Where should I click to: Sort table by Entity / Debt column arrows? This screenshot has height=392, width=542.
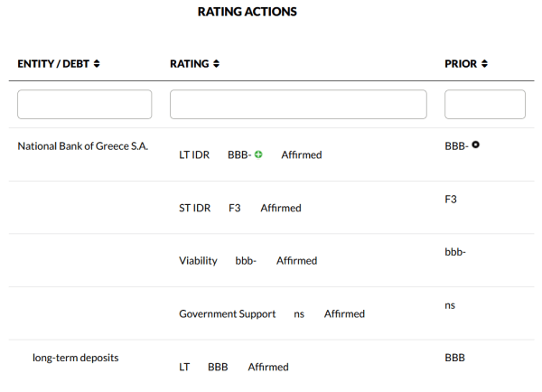[97, 64]
